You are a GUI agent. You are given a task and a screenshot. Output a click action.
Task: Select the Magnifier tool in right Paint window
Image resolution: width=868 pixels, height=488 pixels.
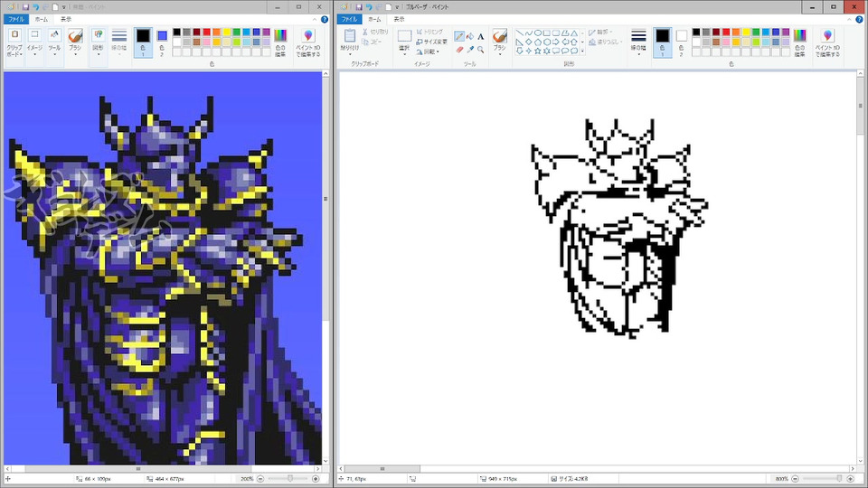pyautogui.click(x=480, y=49)
